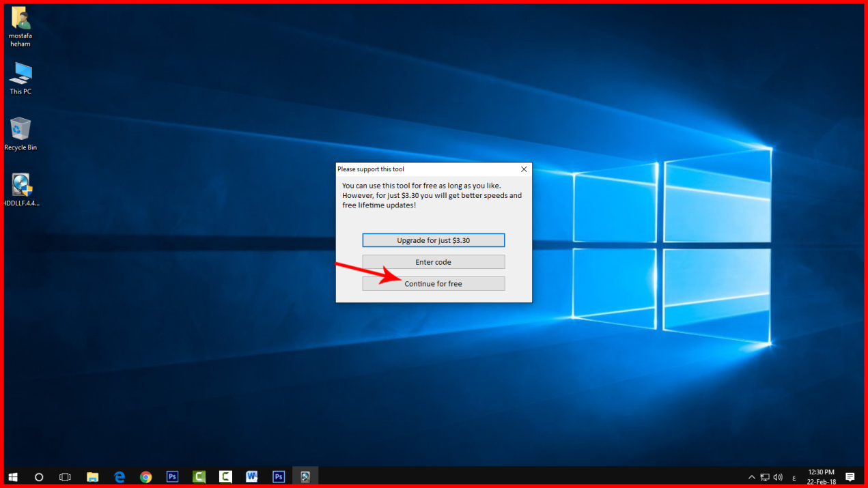Image resolution: width=868 pixels, height=488 pixels.
Task: Close the Please support this tool dialog
Action: coord(524,169)
